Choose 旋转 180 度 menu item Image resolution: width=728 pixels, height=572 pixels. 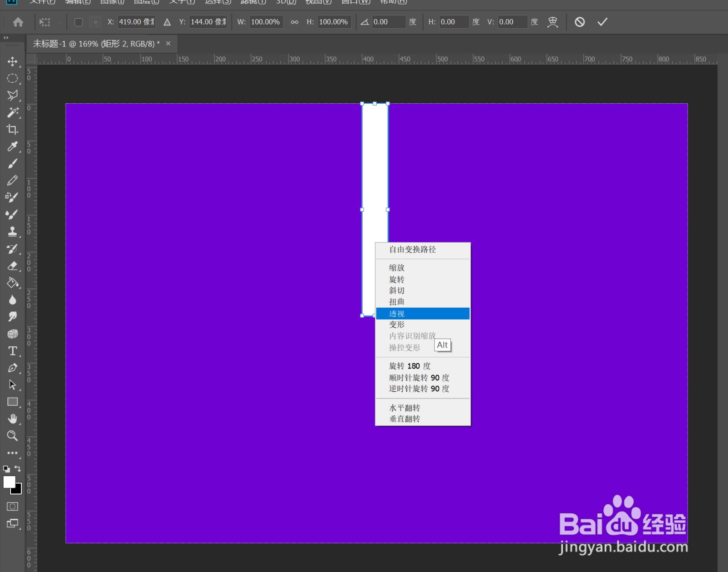click(x=423, y=366)
